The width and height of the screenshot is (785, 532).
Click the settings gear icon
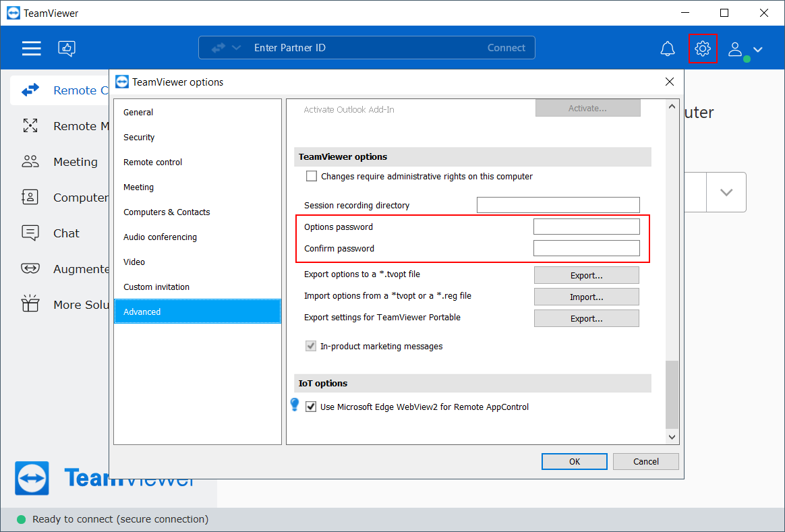703,49
